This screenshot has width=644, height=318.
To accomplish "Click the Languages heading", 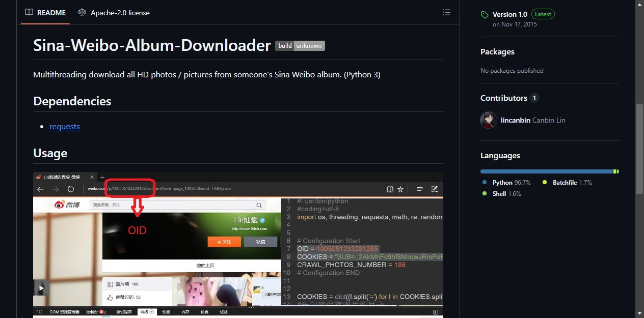I will tap(500, 155).
